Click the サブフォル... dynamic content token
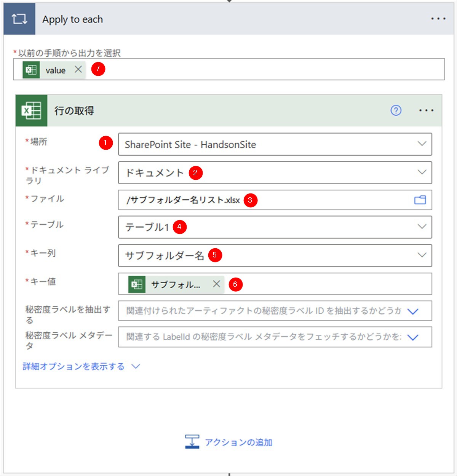 click(x=175, y=284)
